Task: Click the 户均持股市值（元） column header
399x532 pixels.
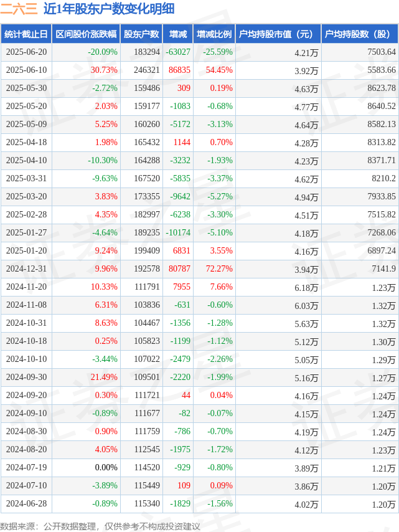Action: (x=278, y=34)
